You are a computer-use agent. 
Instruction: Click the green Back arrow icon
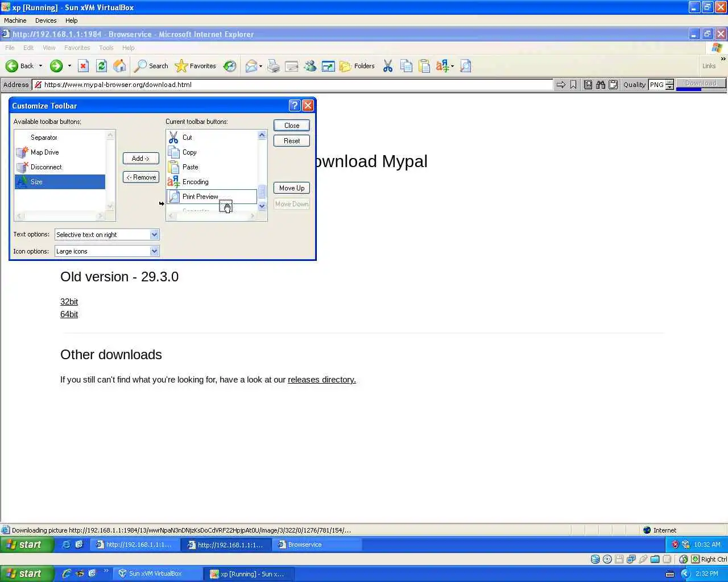[11, 66]
